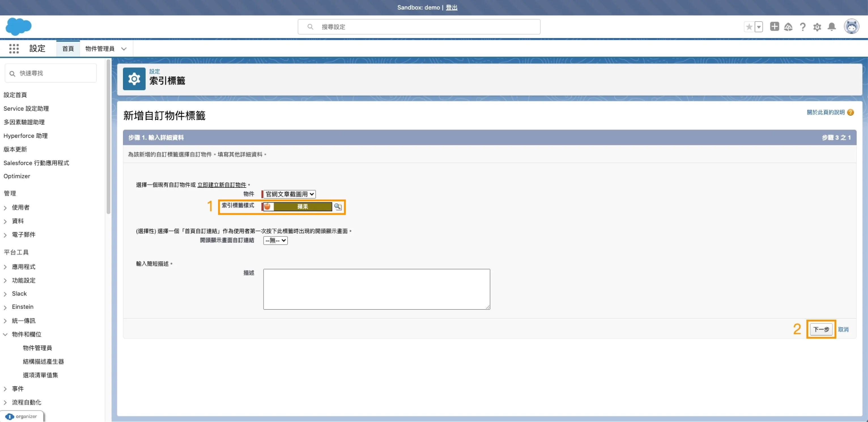Switch to the 首頁 tab
This screenshot has height=422, width=868.
(68, 48)
